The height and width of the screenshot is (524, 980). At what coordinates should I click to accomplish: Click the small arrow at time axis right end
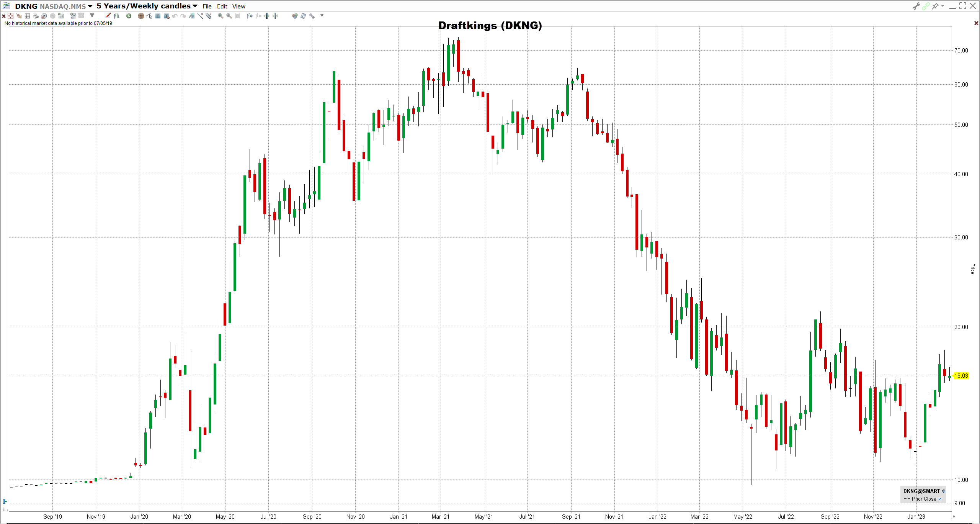954,516
